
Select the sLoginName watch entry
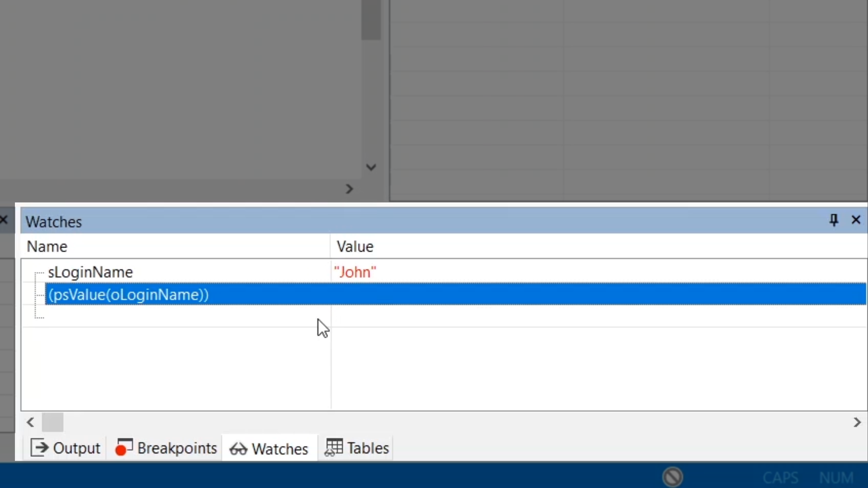click(x=90, y=272)
